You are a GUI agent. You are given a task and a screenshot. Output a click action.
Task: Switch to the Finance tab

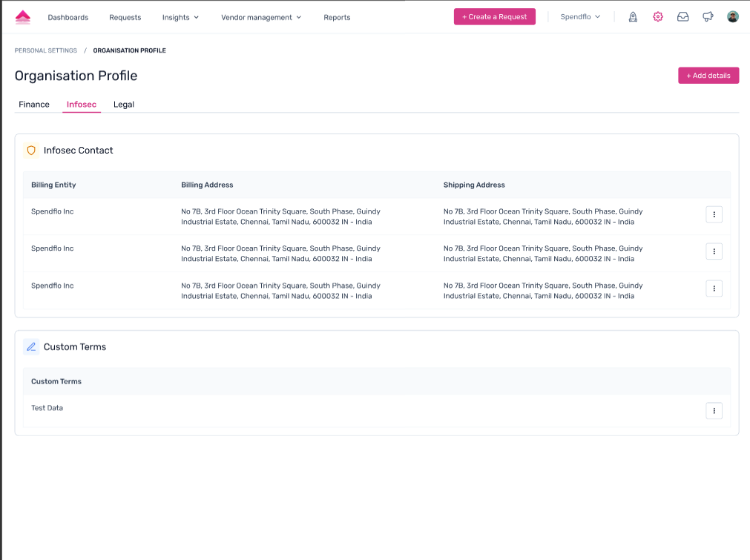[x=34, y=105]
